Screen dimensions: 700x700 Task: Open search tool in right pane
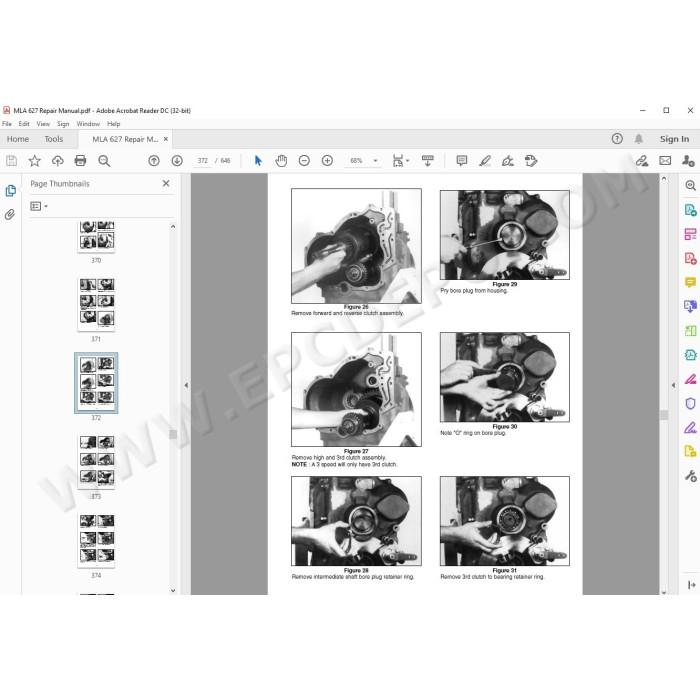pos(690,185)
